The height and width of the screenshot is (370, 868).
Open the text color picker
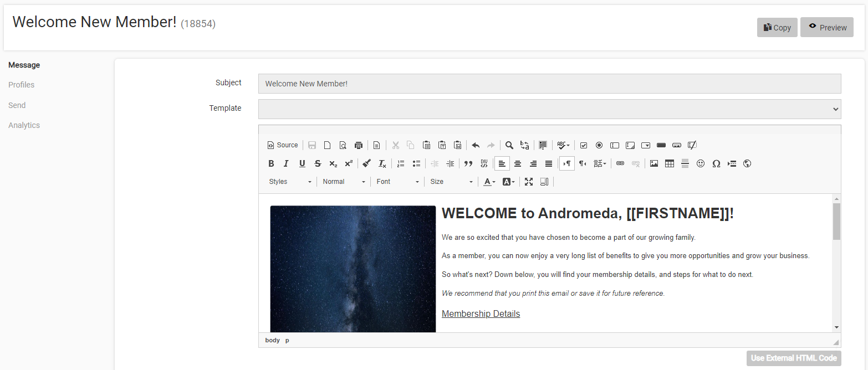[x=489, y=182]
